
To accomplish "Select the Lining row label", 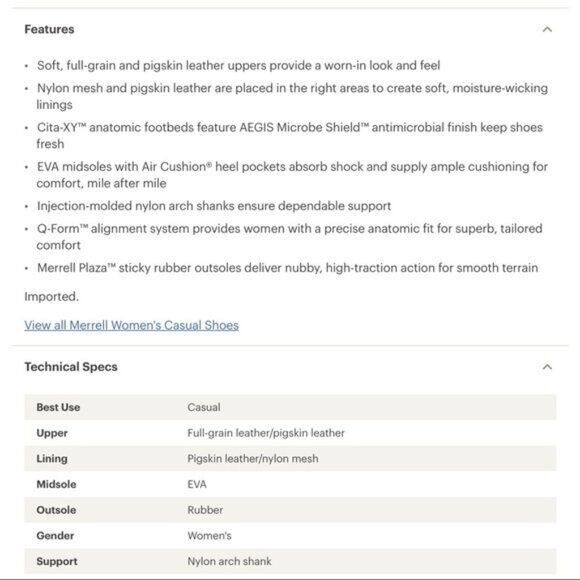I will point(52,459).
